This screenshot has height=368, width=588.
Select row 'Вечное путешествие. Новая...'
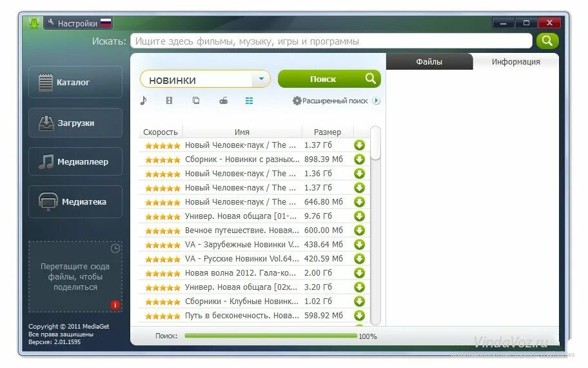pyautogui.click(x=254, y=230)
